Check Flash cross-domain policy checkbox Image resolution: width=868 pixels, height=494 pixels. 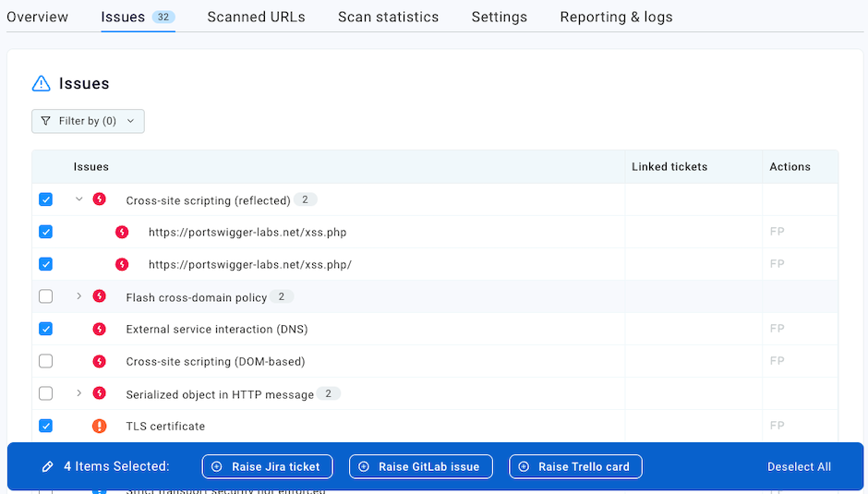[x=46, y=296]
